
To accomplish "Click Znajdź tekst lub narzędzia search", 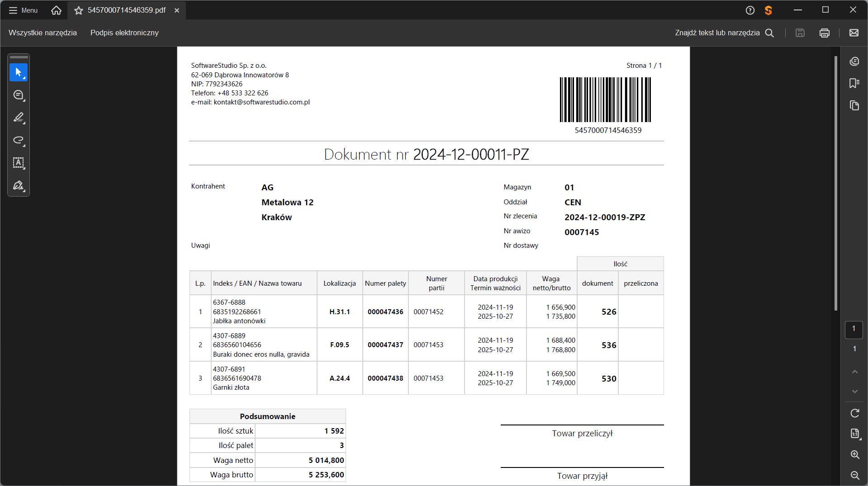I will point(724,33).
